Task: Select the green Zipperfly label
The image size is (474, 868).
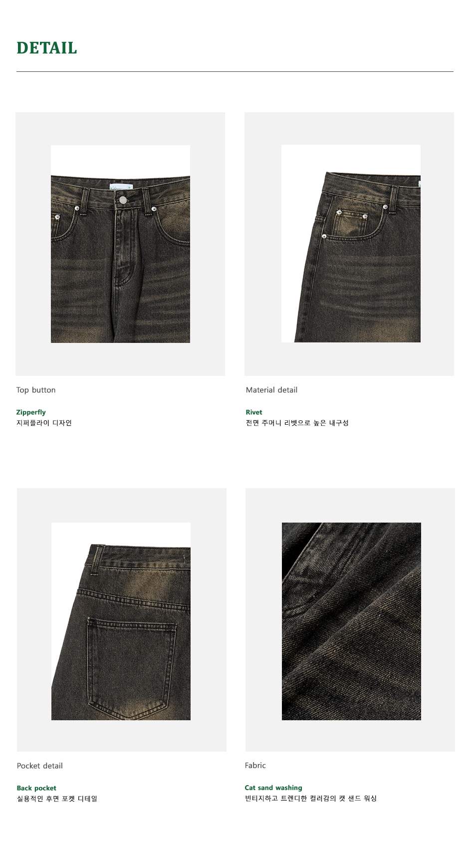Action: pos(31,412)
